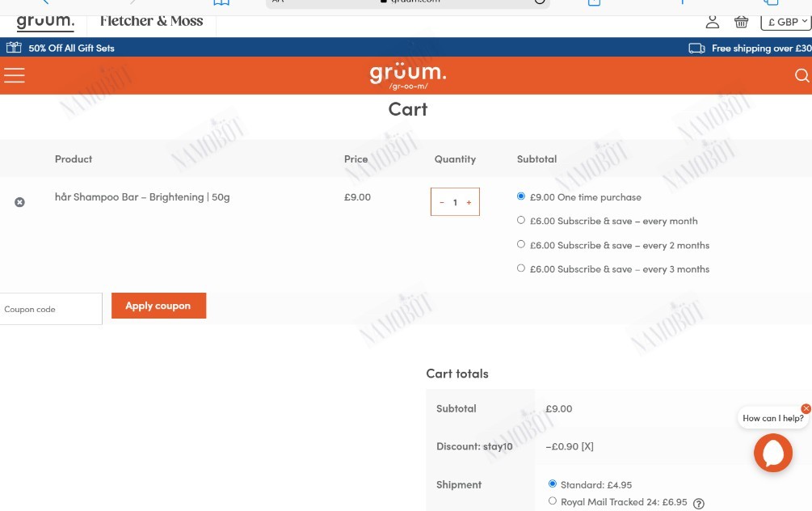The image size is (812, 511).
Task: Open the orange chat bubble
Action: click(x=772, y=454)
